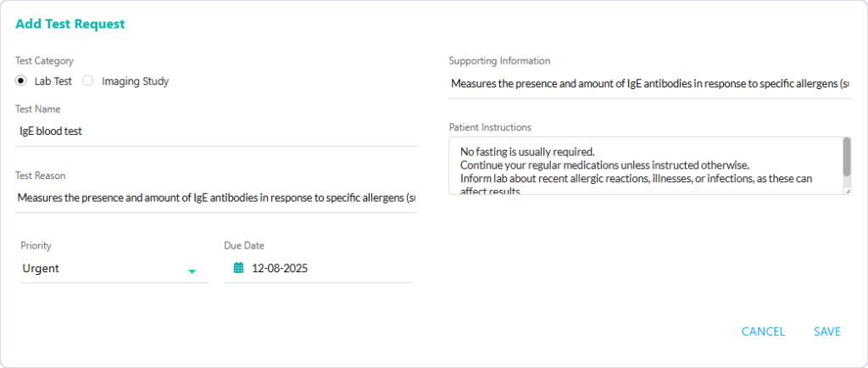Click inside Patient Instructions text area
The height and width of the screenshot is (368, 868).
pos(645,165)
